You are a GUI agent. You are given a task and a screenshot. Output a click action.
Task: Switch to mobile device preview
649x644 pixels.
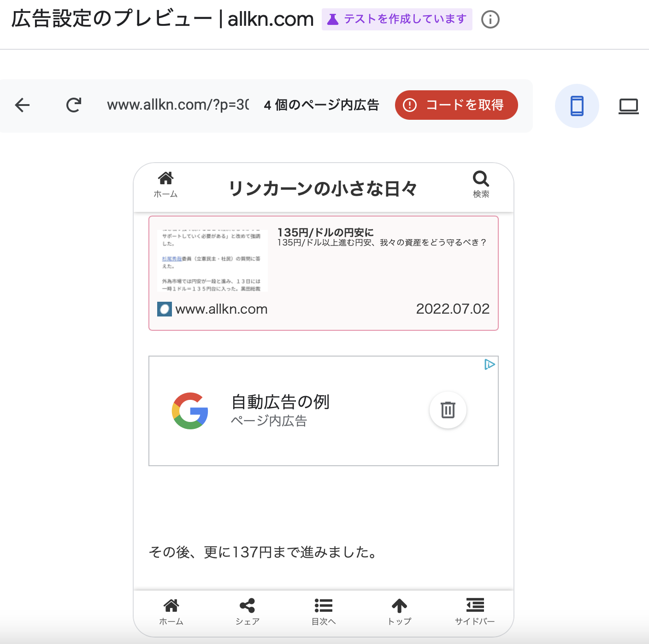click(x=577, y=106)
